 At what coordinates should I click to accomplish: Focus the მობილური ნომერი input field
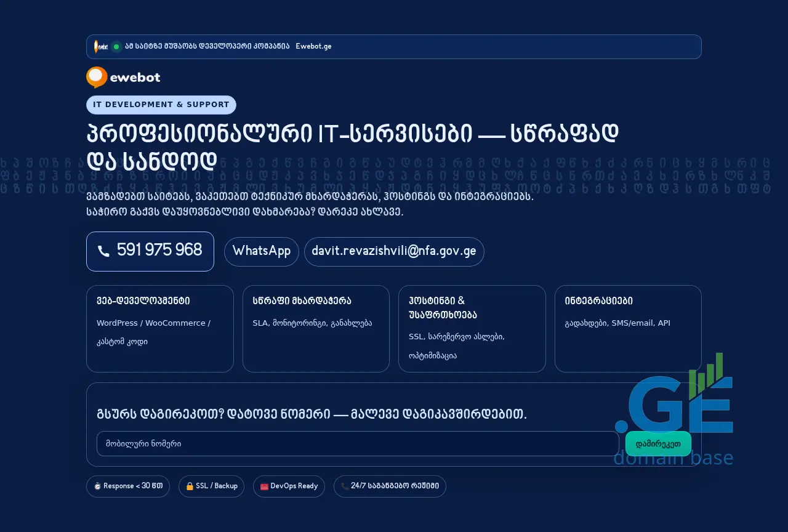coord(357,443)
